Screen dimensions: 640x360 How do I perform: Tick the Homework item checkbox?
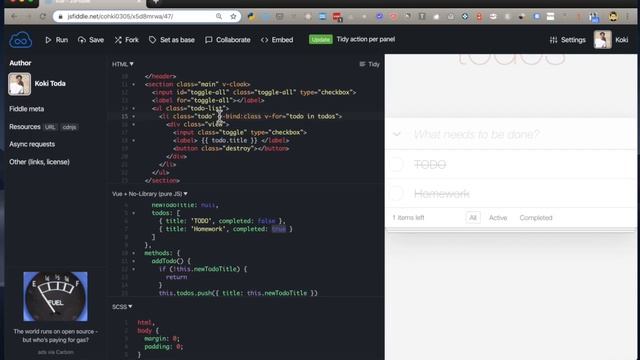tap(396, 193)
